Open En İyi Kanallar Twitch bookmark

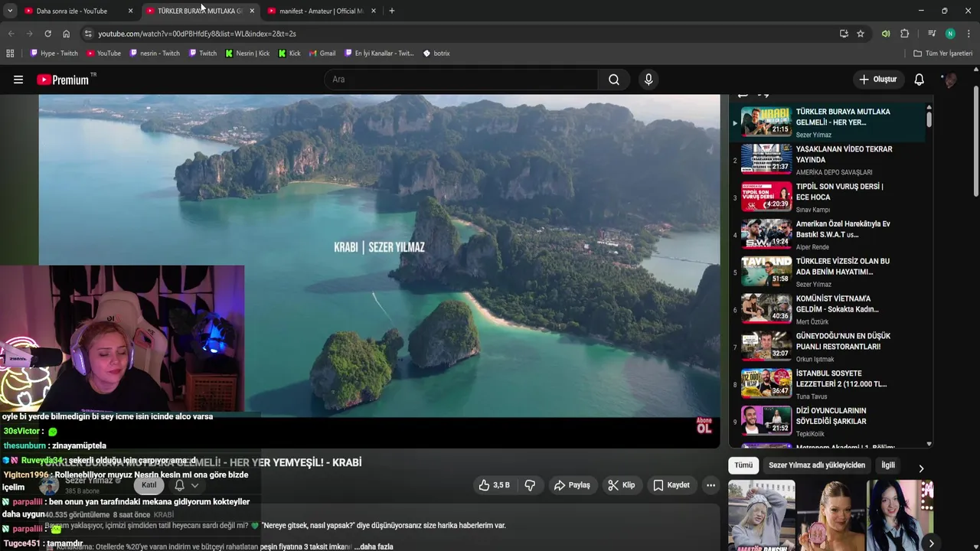coord(379,54)
